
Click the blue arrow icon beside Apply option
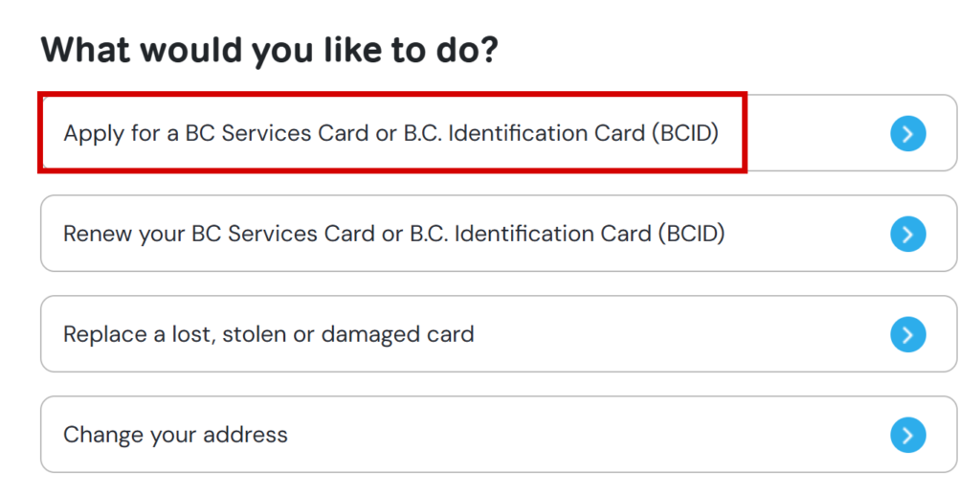click(x=907, y=133)
